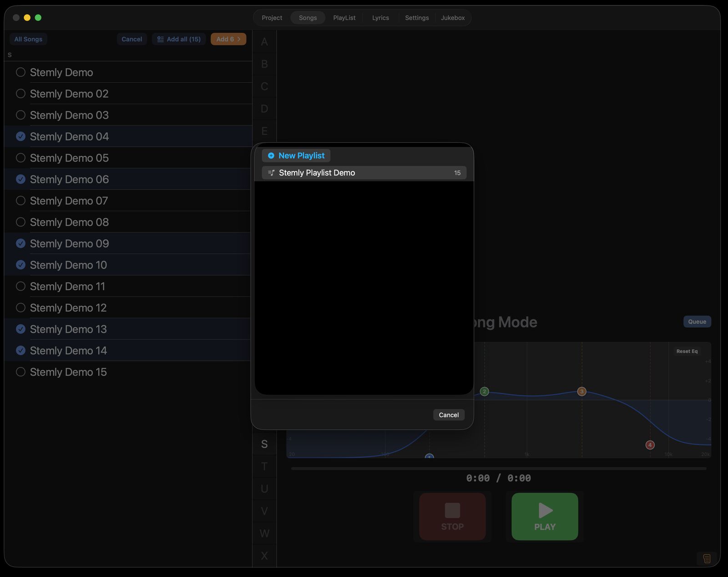Jump to letter S in index

[x=264, y=444]
